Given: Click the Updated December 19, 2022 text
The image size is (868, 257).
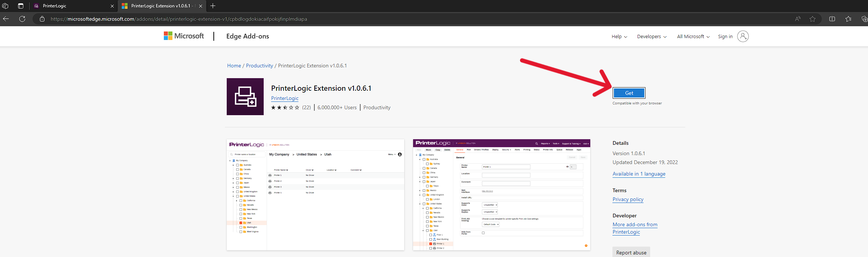Looking at the screenshot, I should tap(645, 162).
